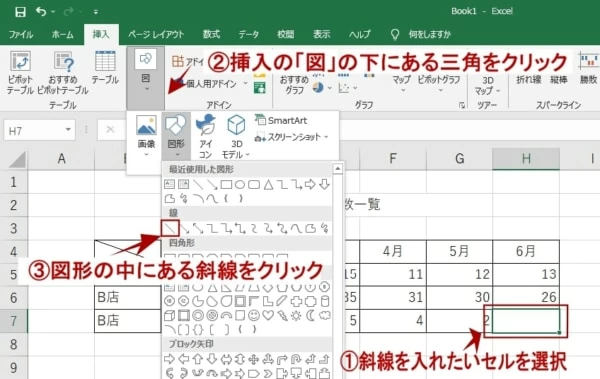Click the Name Box showing H7

(39, 131)
